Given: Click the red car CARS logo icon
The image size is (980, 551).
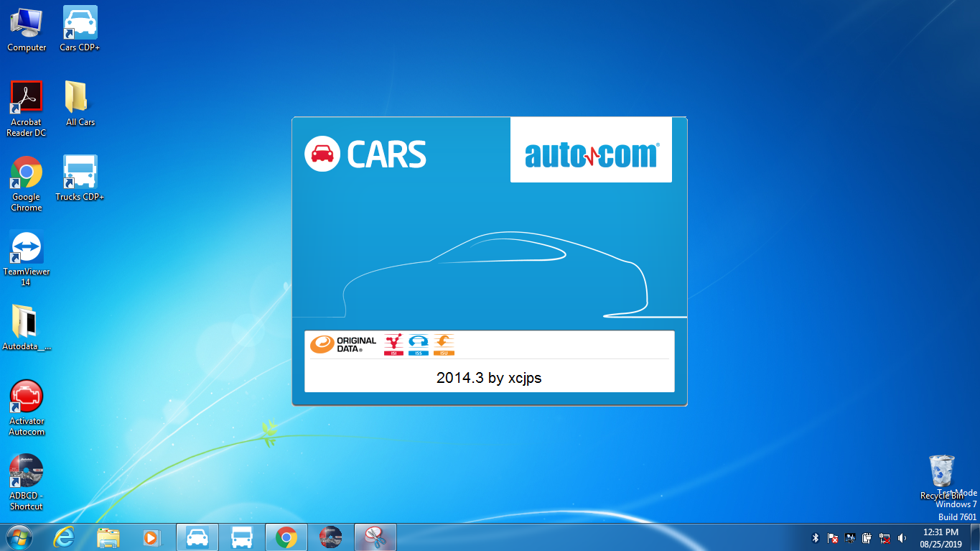Looking at the screenshot, I should [x=322, y=154].
